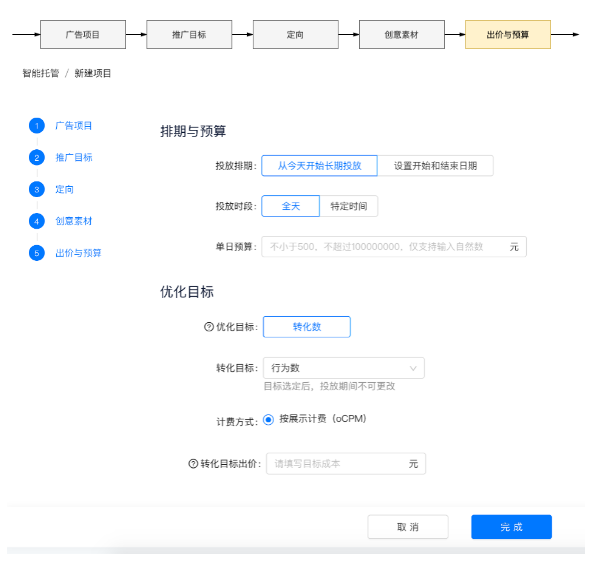Choose 特定时间 delivery period

coord(349,206)
